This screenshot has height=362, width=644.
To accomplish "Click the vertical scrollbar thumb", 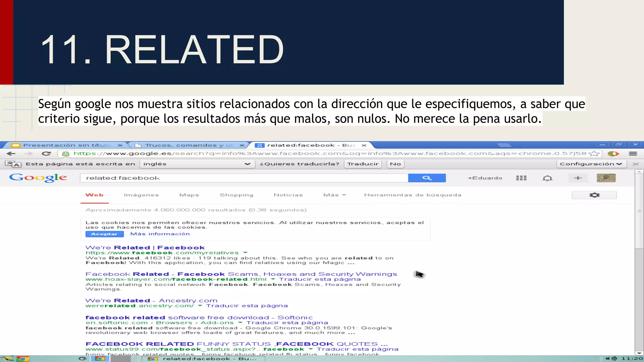I will (x=639, y=211).
